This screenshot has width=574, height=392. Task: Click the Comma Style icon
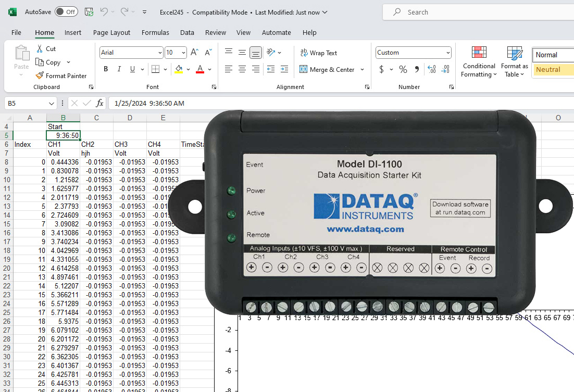pos(417,69)
